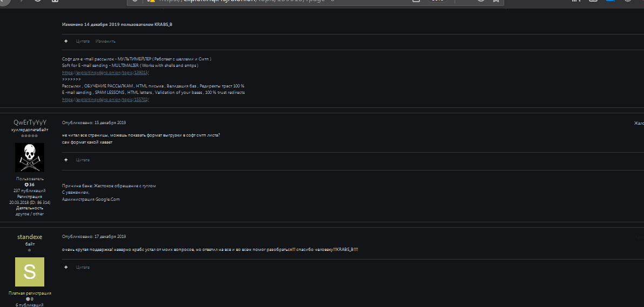
Task: Open QwErTyYyY's user profile name
Action: (x=30, y=122)
